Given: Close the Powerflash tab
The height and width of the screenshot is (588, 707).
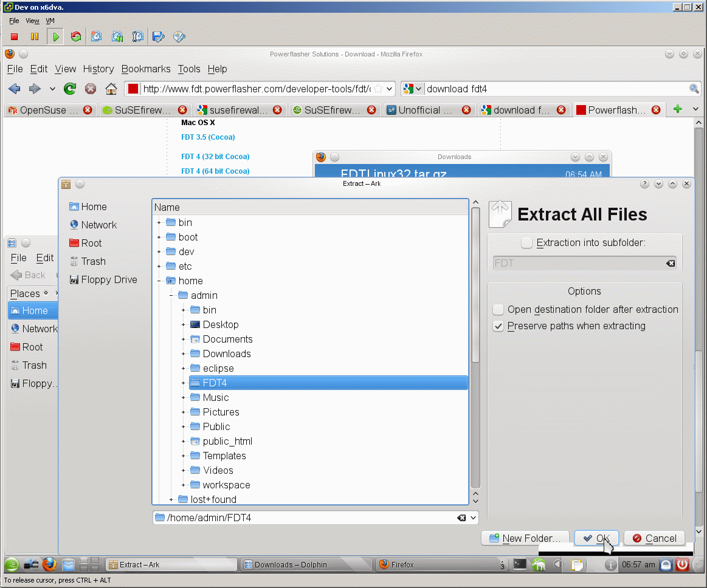Looking at the screenshot, I should point(656,110).
